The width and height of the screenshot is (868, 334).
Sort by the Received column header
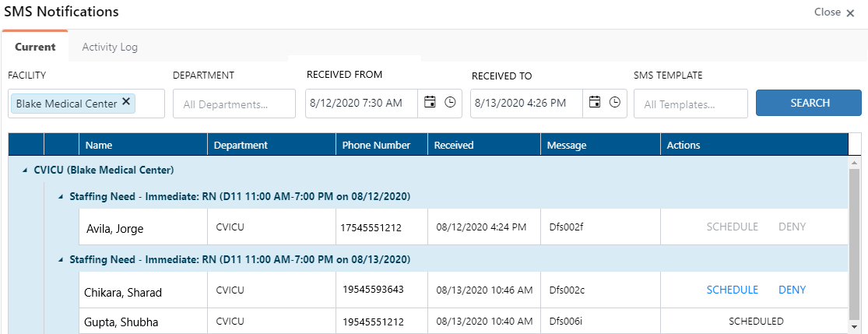tap(454, 145)
